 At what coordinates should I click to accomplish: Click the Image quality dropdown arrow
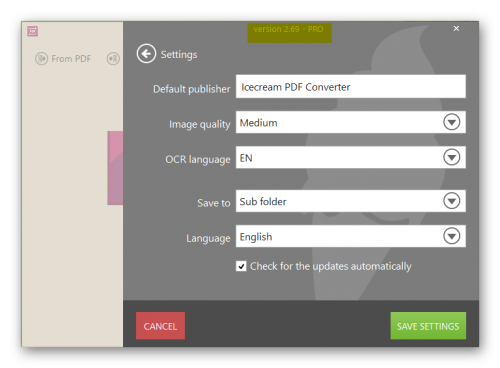click(452, 122)
